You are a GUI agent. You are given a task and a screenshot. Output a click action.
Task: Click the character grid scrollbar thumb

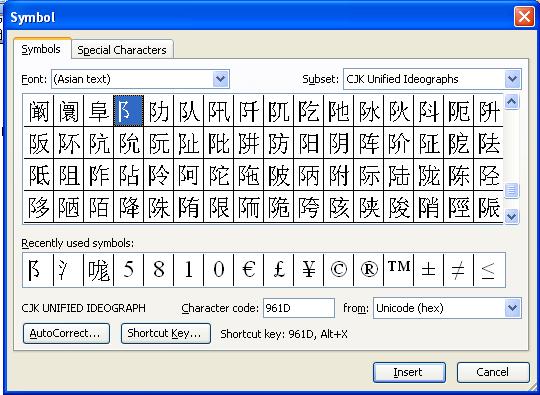click(512, 190)
